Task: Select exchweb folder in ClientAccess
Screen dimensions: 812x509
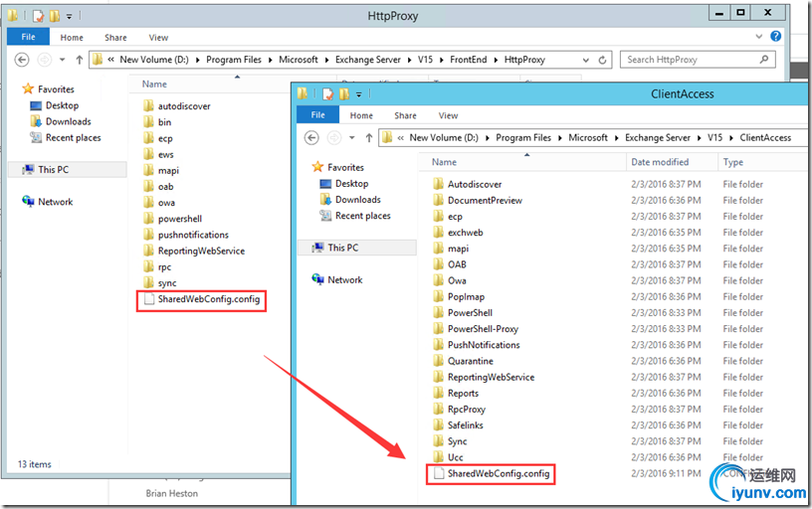Action: coord(458,233)
